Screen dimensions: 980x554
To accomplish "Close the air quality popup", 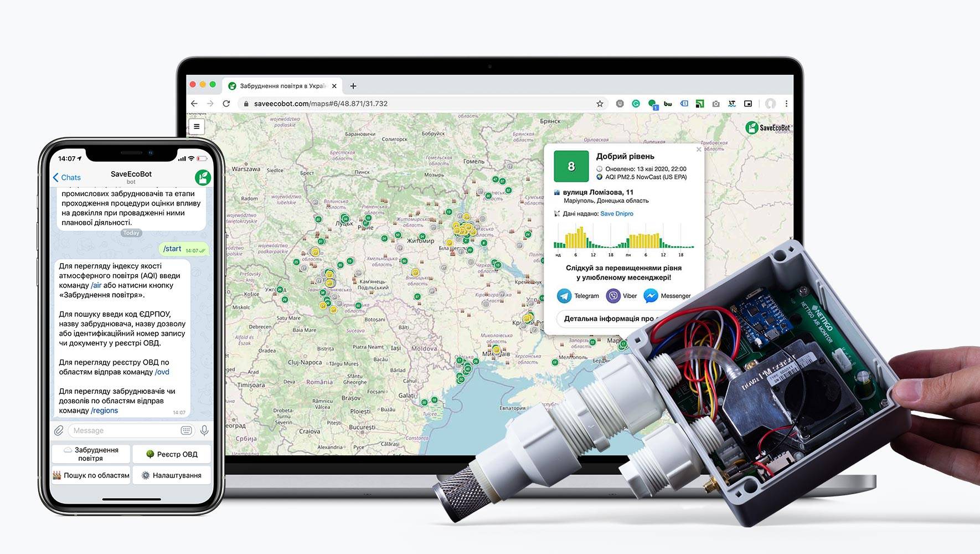I will [698, 150].
